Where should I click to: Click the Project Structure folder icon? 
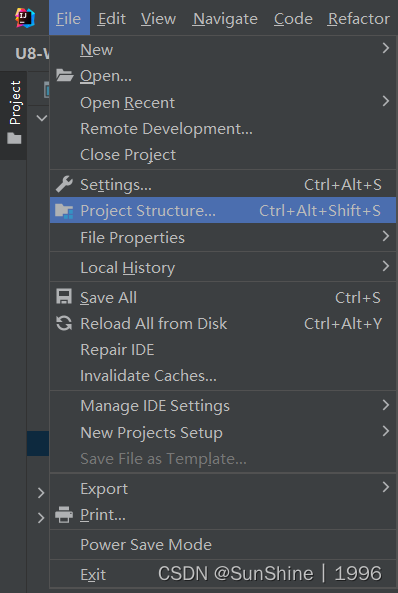(x=64, y=211)
